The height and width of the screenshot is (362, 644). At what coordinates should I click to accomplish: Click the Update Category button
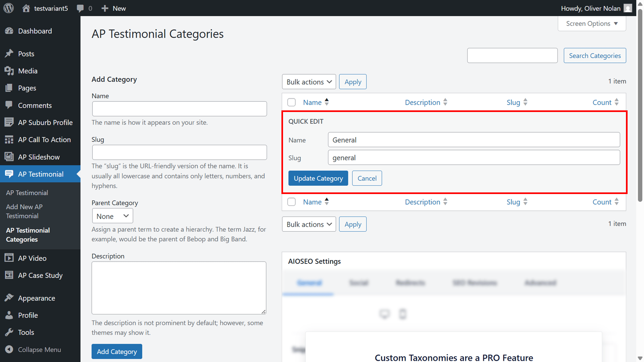pos(318,178)
